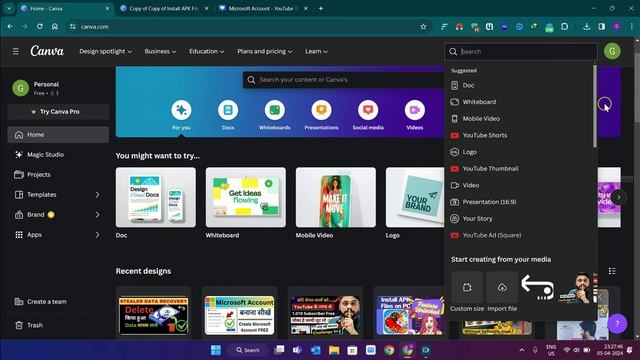Click Search your content field

pos(343,80)
